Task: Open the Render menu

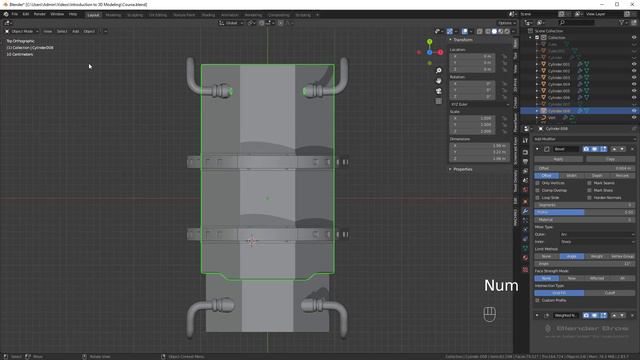Action: pyautogui.click(x=40, y=14)
